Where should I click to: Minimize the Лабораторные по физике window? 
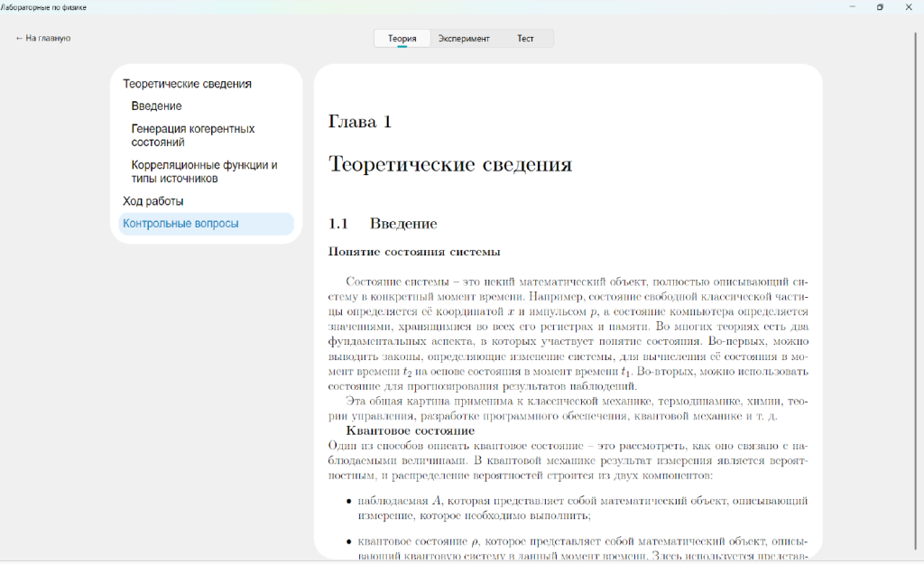point(852,7)
